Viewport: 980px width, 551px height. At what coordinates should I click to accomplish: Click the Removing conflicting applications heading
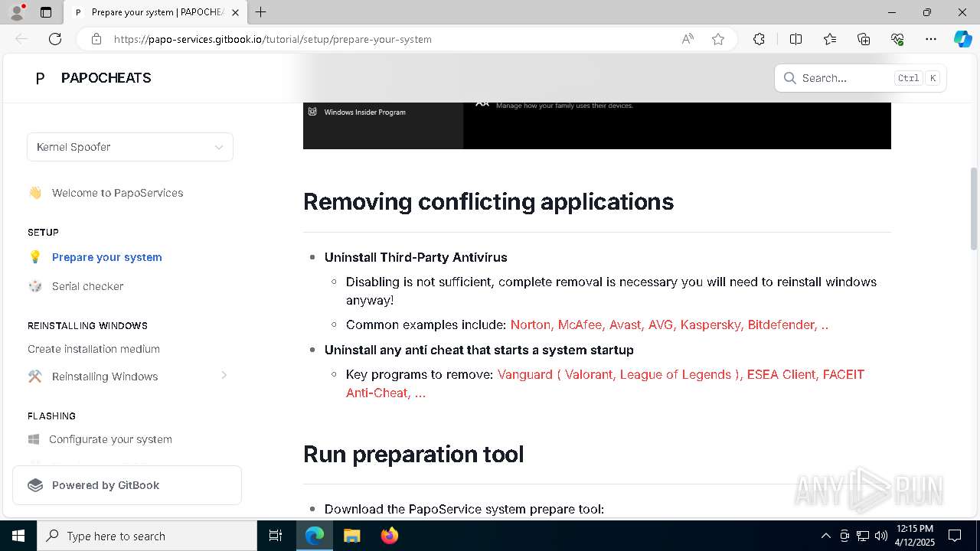(488, 201)
